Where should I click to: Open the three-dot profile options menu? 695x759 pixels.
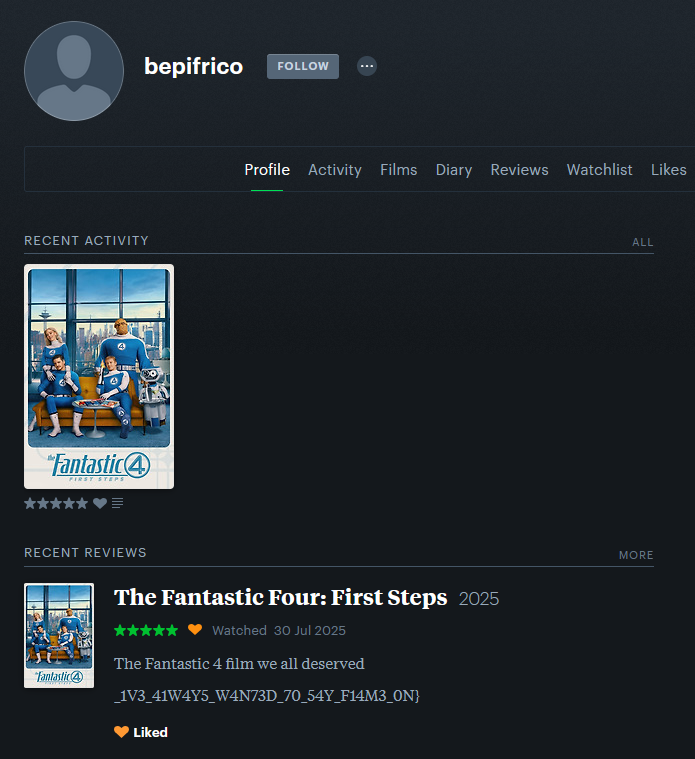tap(367, 66)
